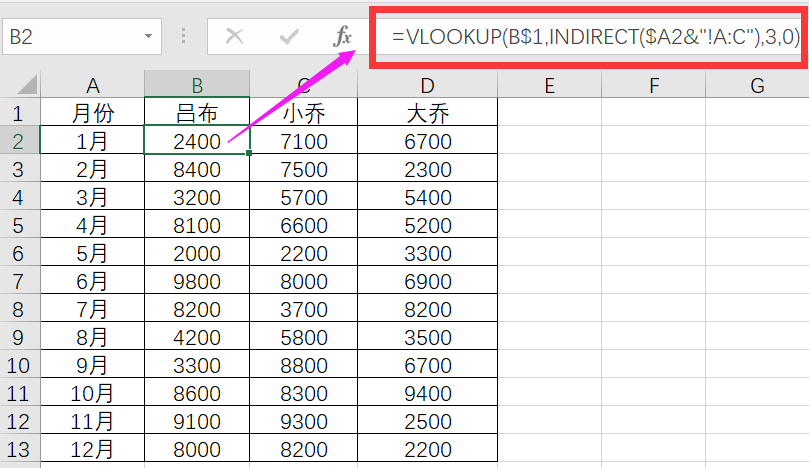Click the Enter checkmark icon in formula bar
Screen dimensions: 809x468
pyautogui.click(x=288, y=36)
